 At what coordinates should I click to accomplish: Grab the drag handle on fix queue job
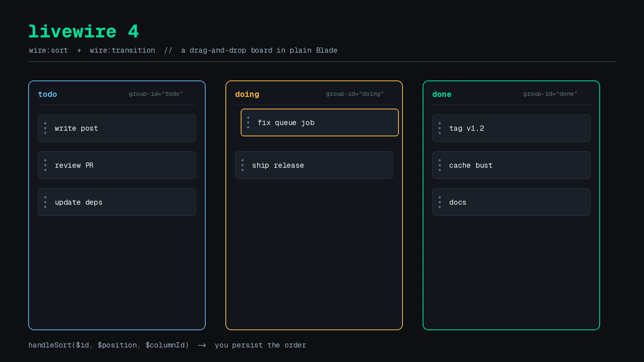coord(248,123)
